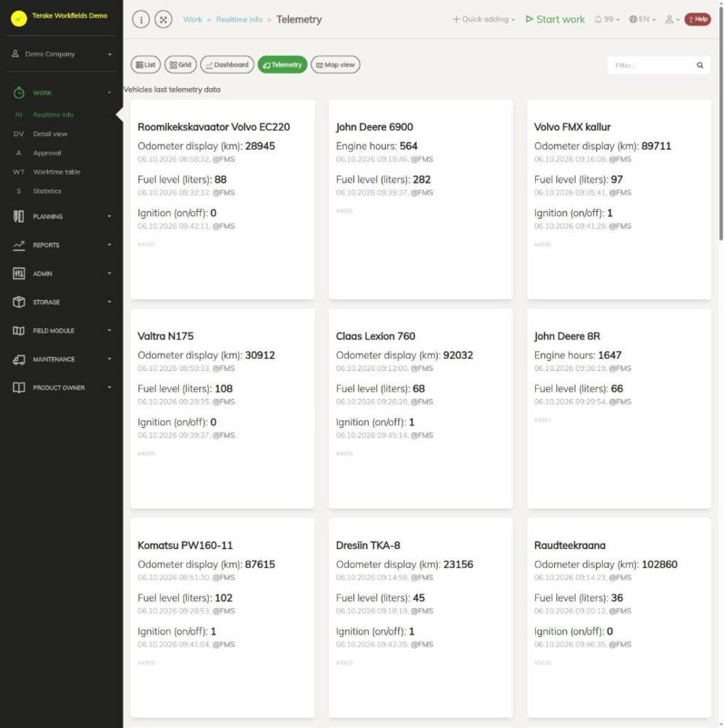Open Worktime table in sidebar

[x=57, y=172]
